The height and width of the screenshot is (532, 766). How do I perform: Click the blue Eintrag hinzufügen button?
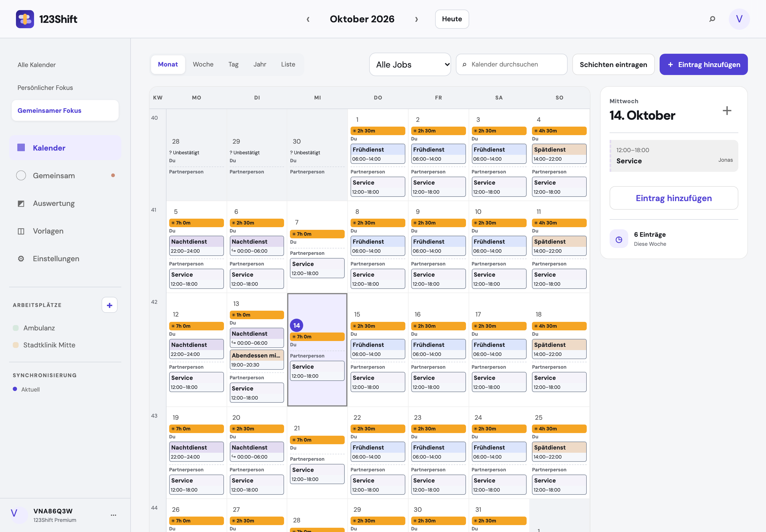[x=703, y=64]
